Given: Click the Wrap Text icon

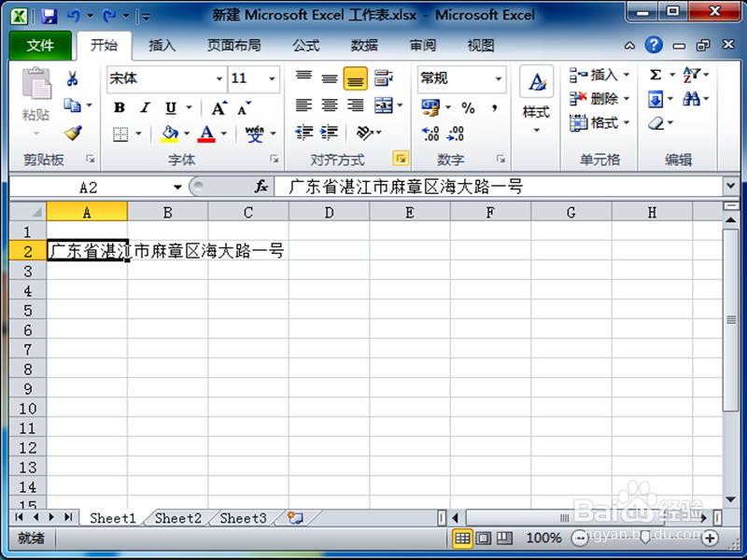Looking at the screenshot, I should click(384, 78).
